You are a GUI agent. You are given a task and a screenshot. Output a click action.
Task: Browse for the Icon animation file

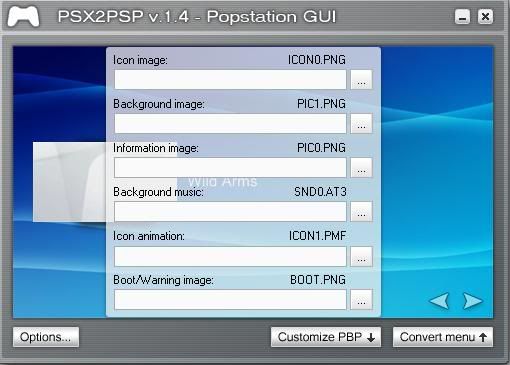point(361,256)
